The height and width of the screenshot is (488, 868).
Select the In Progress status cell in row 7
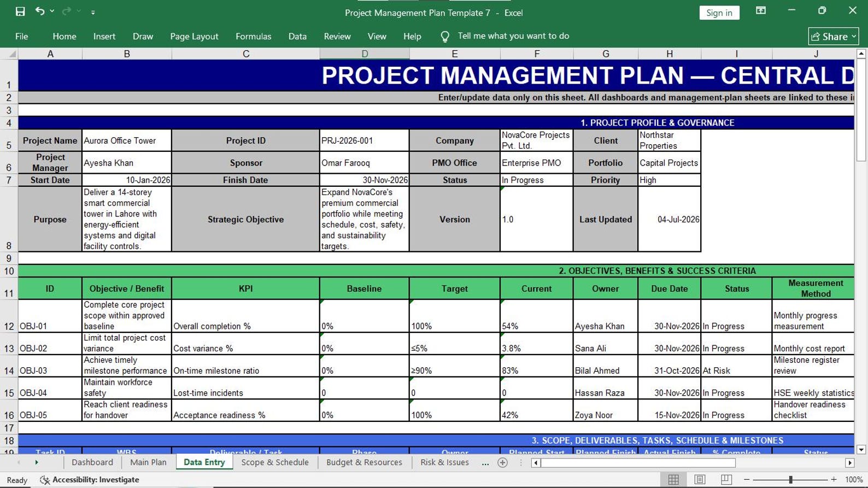point(537,180)
